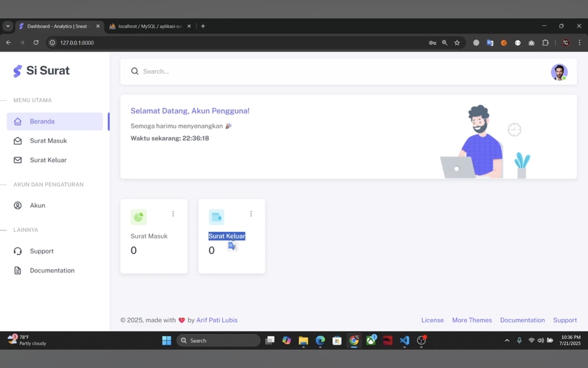The width and height of the screenshot is (588, 368).
Task: Reload the dashboard page
Action: [36, 43]
